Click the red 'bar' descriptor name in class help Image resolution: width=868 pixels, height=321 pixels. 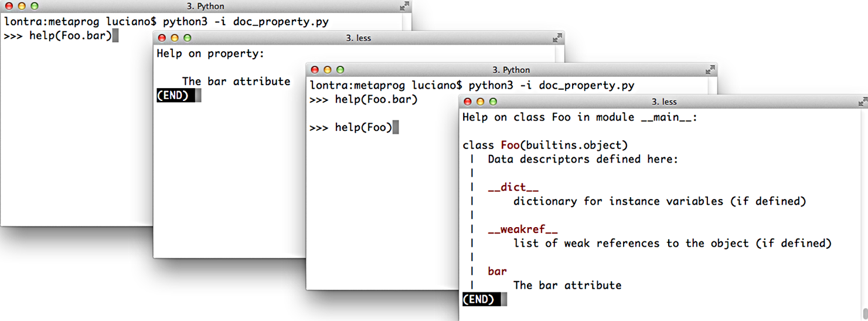pyautogui.click(x=497, y=272)
